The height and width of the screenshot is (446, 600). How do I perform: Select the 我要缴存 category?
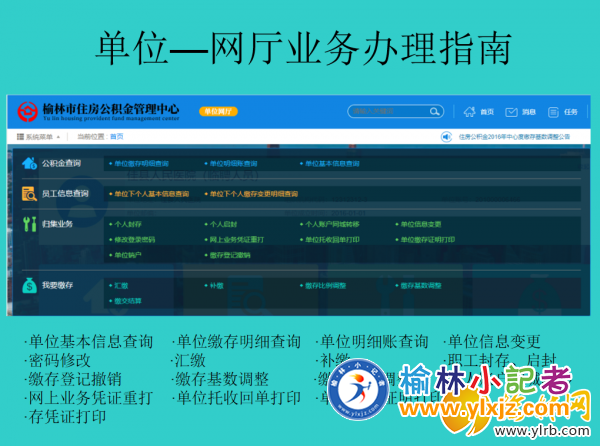tap(57, 285)
